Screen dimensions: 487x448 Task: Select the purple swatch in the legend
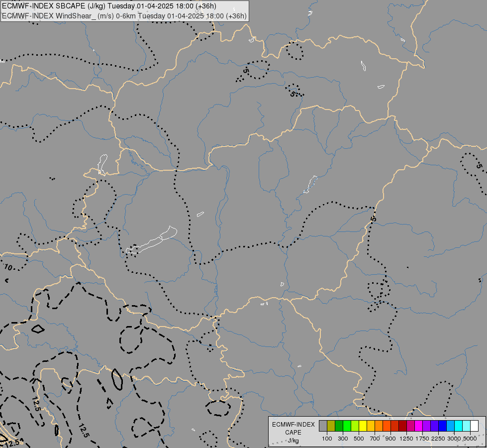[426, 426]
